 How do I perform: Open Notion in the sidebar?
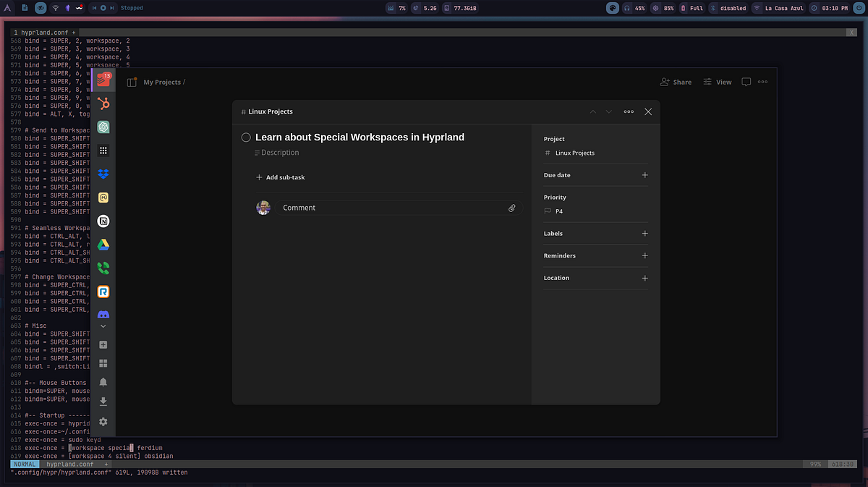pos(103,221)
